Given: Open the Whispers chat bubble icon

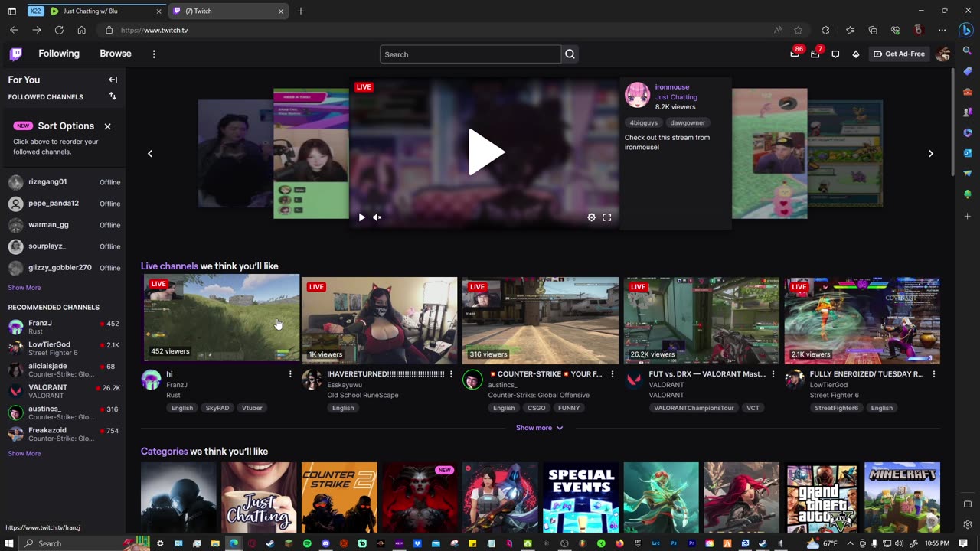Looking at the screenshot, I should coord(835,54).
